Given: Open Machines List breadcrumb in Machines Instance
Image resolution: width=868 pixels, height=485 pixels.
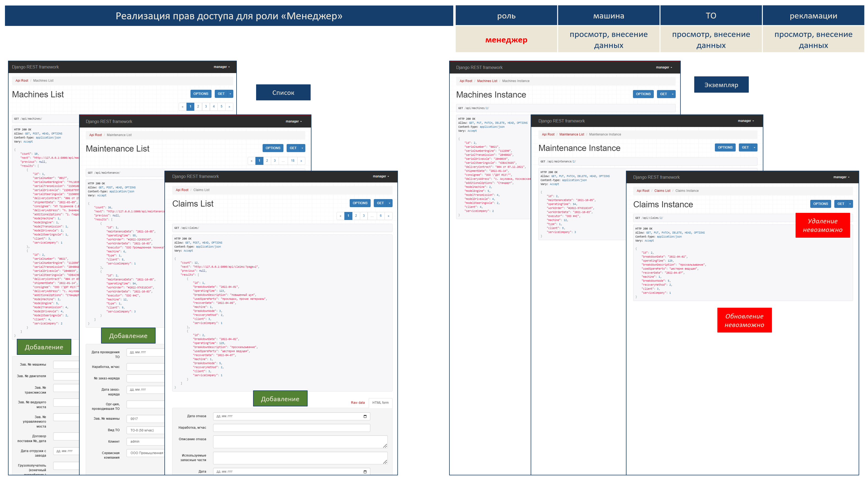Looking at the screenshot, I should tap(487, 81).
